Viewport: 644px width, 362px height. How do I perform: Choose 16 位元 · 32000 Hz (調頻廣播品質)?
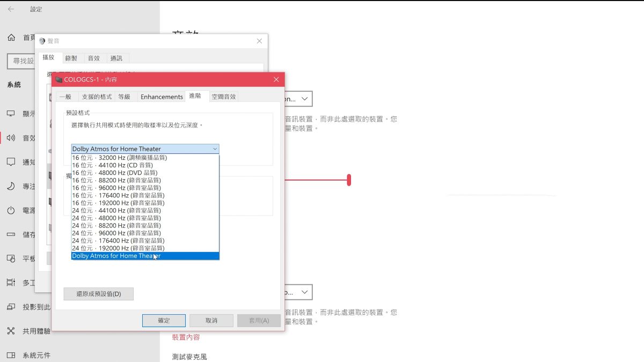click(x=145, y=158)
